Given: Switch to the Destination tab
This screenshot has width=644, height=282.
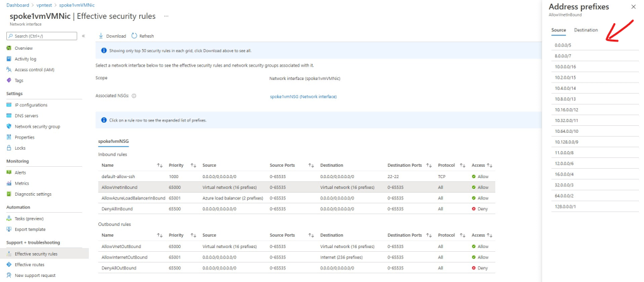Looking at the screenshot, I should click(x=585, y=30).
